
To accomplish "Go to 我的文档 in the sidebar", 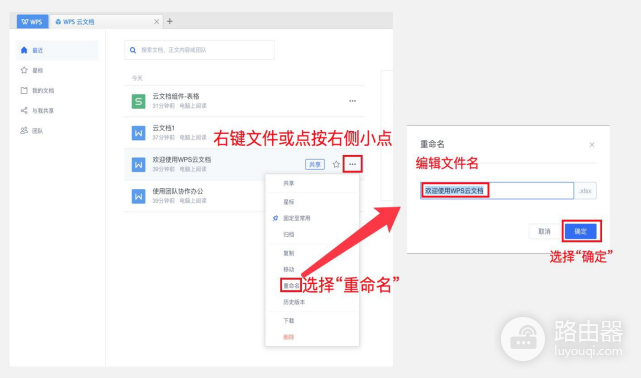I will tap(37, 90).
